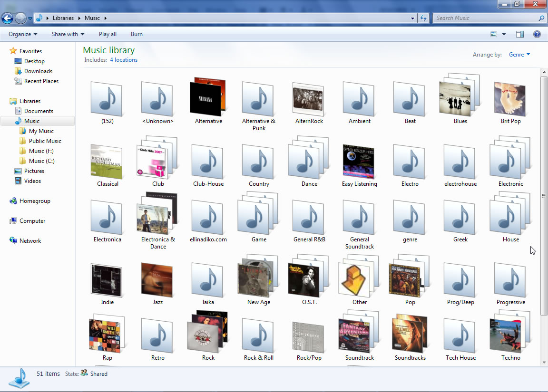The image size is (548, 392).
Task: Click the refresh button beside address bar
Action: 423,19
